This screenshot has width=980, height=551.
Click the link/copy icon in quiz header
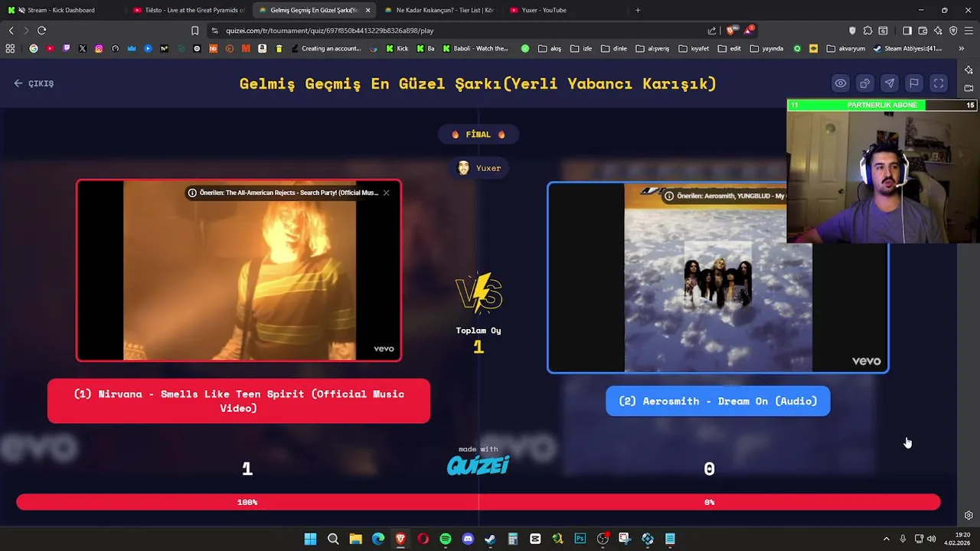coord(865,83)
